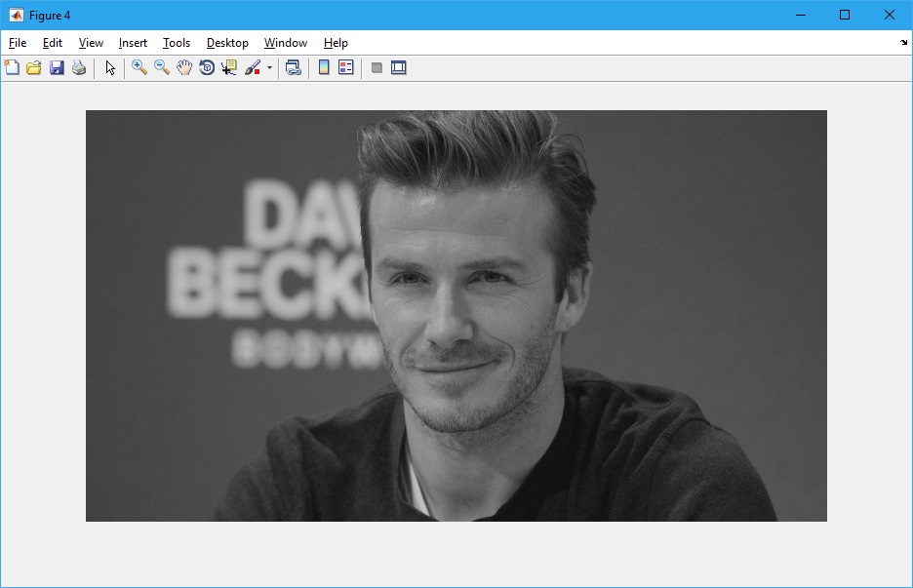This screenshot has width=913, height=588.
Task: Click the New Figure icon
Action: pos(12,67)
